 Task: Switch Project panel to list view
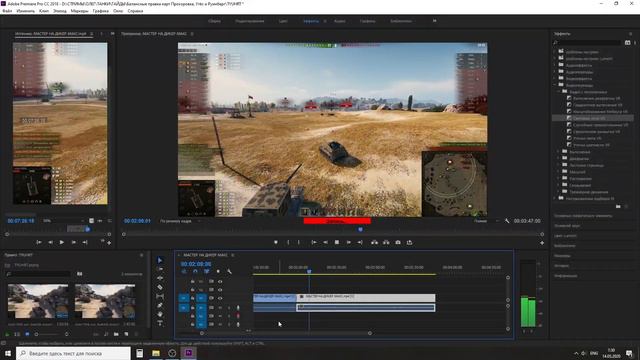(17, 334)
